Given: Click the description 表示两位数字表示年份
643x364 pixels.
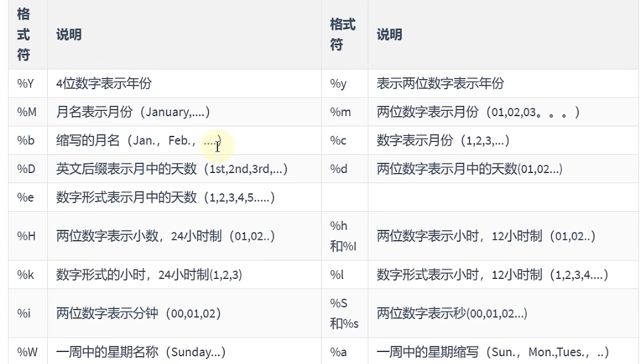Looking at the screenshot, I should click(440, 84).
